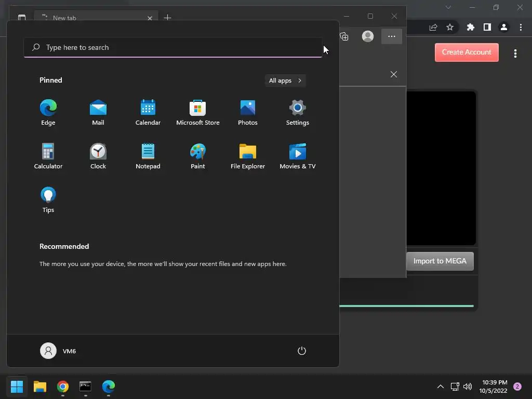Open Chrome tab search chevron
Screen dimensions: 532x399
tap(448, 7)
